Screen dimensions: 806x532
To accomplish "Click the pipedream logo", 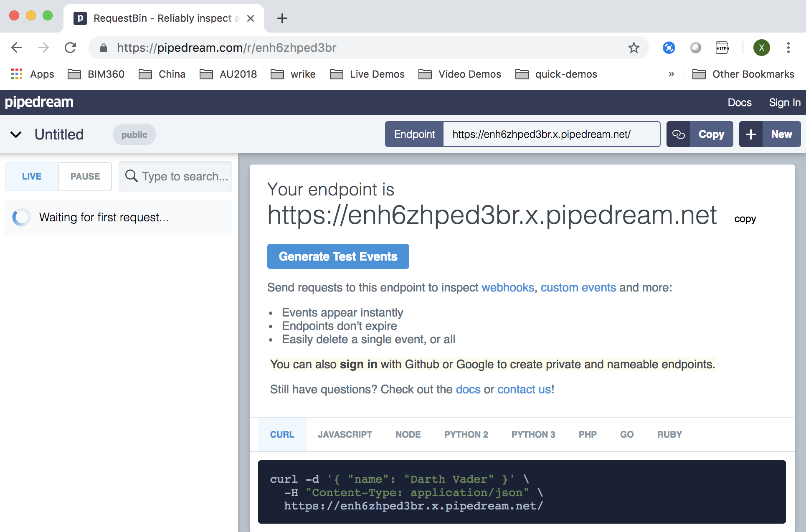I will pos(39,102).
